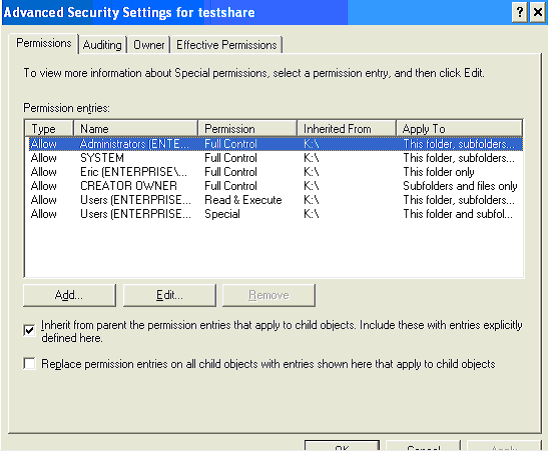548x452 pixels.
Task: Sort entries by the Type column header
Action: coord(49,128)
